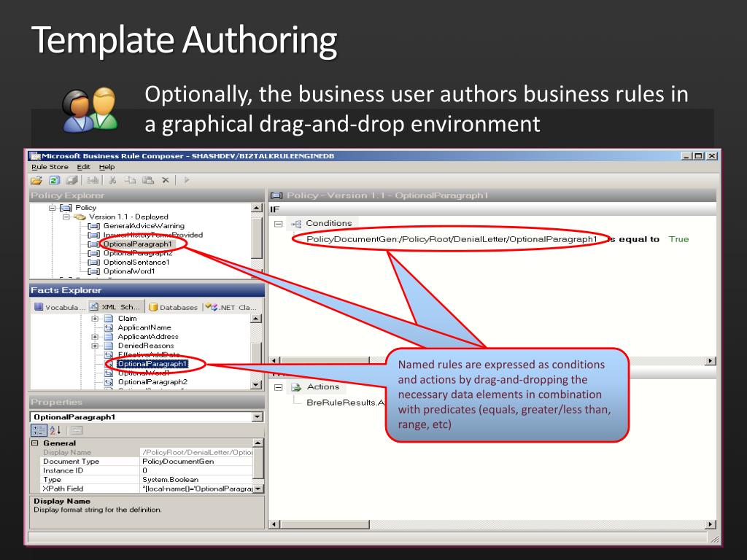Click right arrow of bottom horizontal scrollbar
Image resolution: width=747 pixels, height=560 pixels.
(x=711, y=525)
